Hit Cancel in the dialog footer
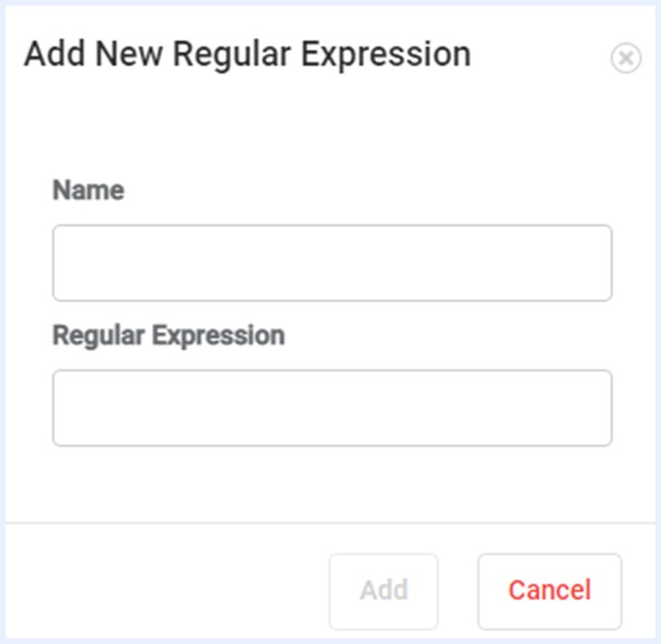The image size is (661, 644). pos(549,590)
